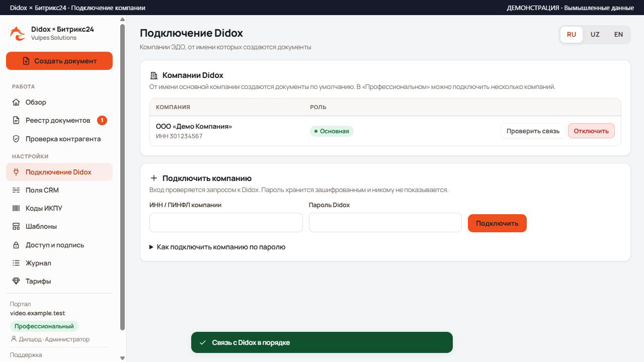Click the fields icon beside Поля CRM
The image size is (644, 362).
(x=16, y=190)
